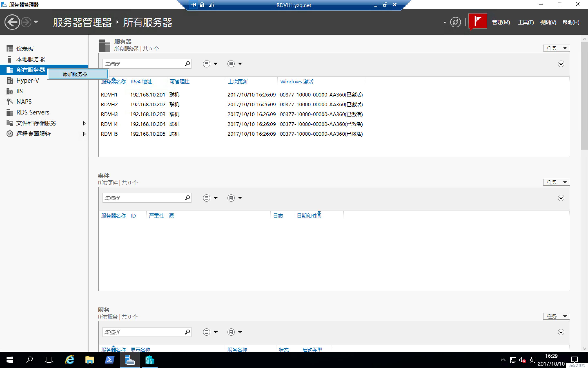Open the Action Center notification icon
588x368 pixels.
(574, 360)
